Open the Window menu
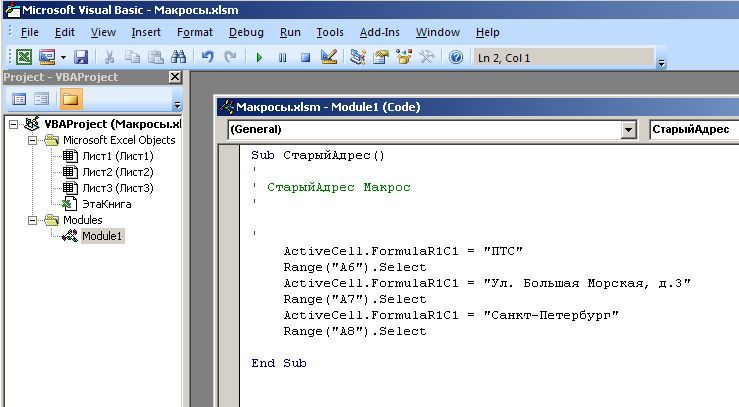The width and height of the screenshot is (739, 407). coord(438,32)
